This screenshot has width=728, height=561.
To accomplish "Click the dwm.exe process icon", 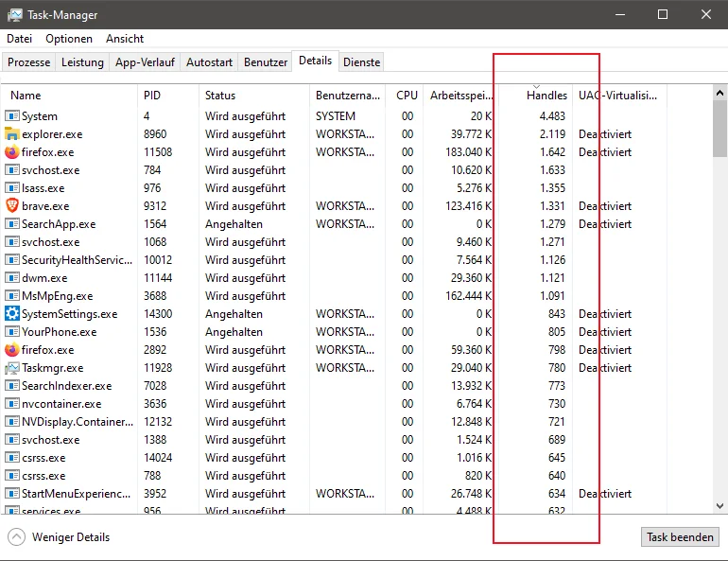I will [12, 278].
